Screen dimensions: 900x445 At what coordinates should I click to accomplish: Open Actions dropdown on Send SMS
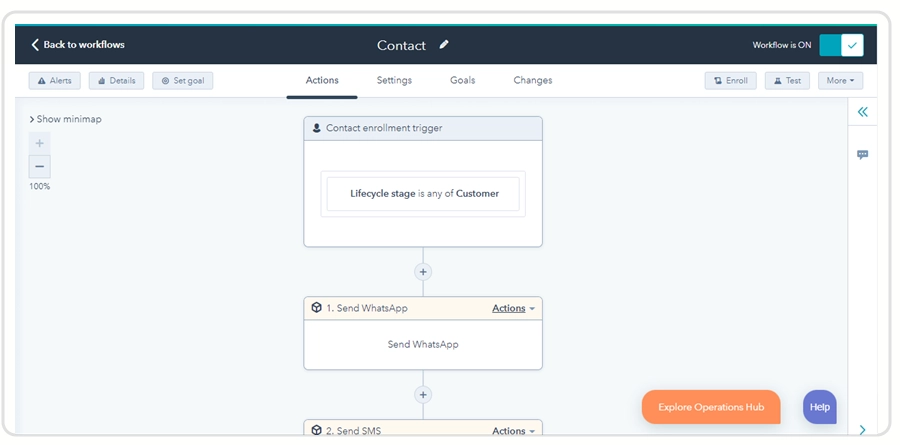tap(513, 431)
